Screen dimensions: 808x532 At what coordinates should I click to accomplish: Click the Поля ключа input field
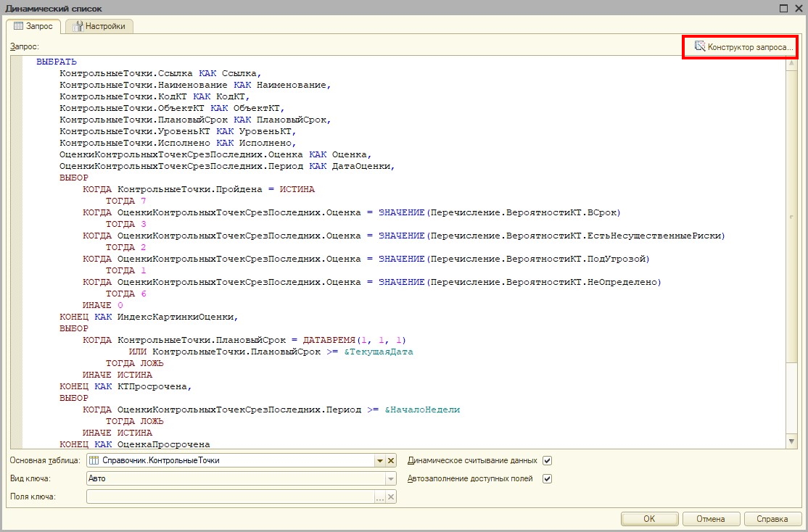[231, 497]
